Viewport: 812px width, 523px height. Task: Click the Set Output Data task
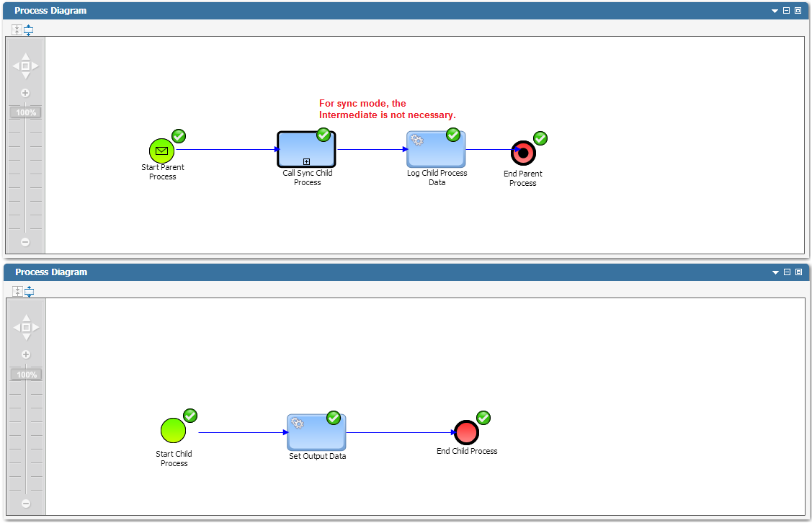(x=316, y=432)
